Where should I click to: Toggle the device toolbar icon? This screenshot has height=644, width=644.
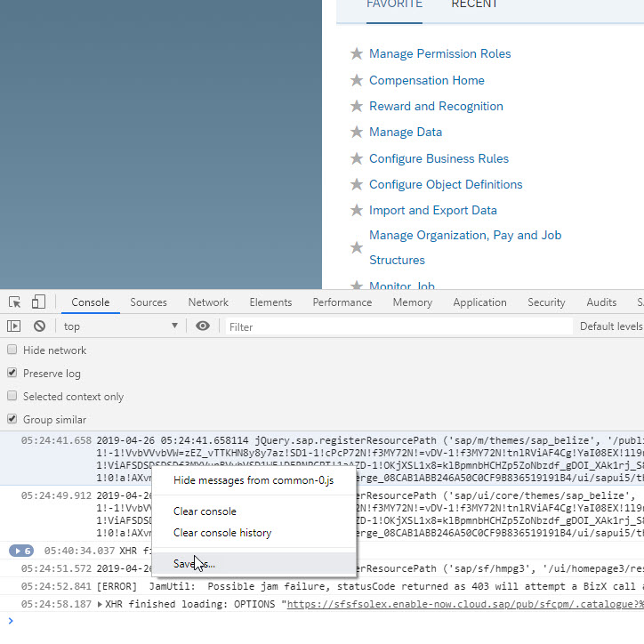(38, 302)
